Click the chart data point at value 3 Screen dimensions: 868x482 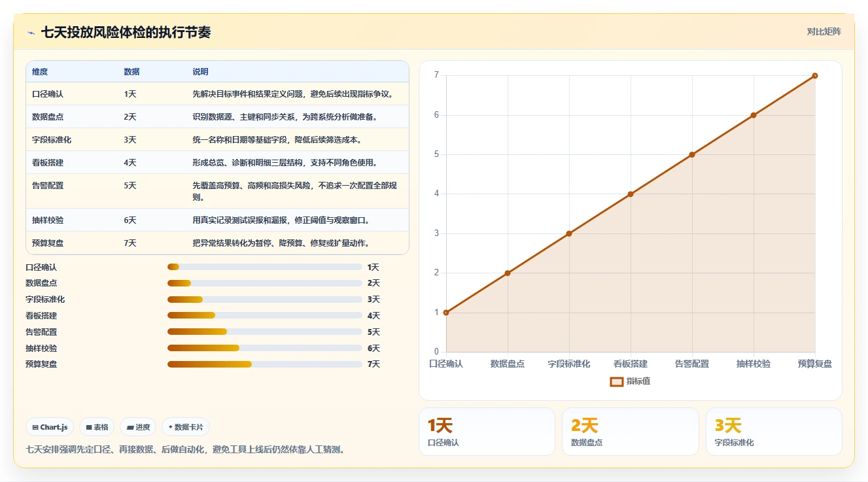tap(569, 233)
